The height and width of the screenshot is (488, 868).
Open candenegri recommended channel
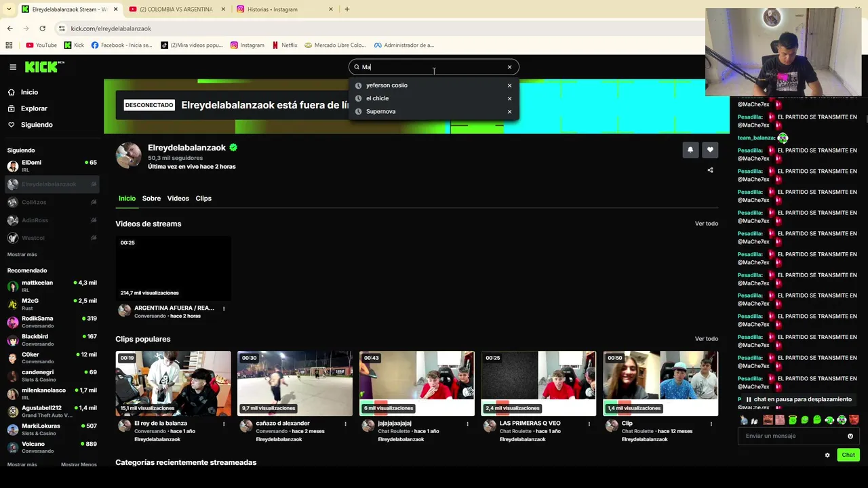click(x=52, y=375)
